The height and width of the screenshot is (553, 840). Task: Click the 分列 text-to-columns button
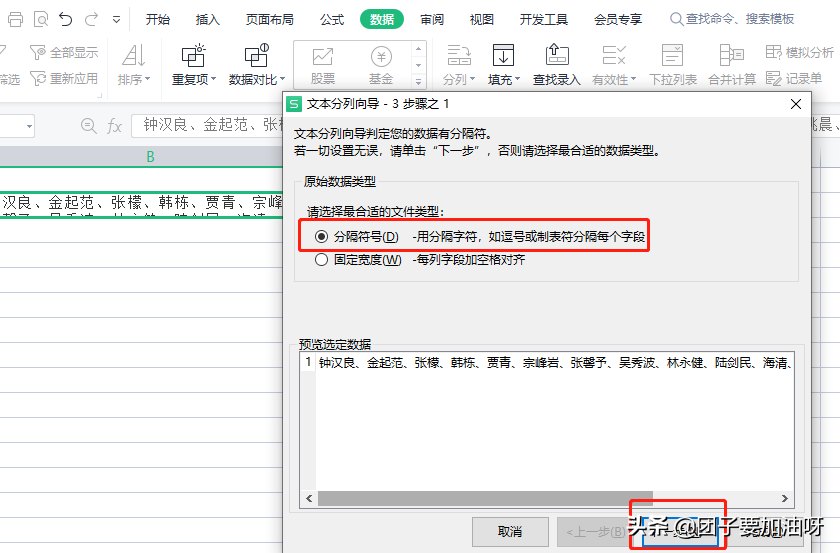point(459,65)
